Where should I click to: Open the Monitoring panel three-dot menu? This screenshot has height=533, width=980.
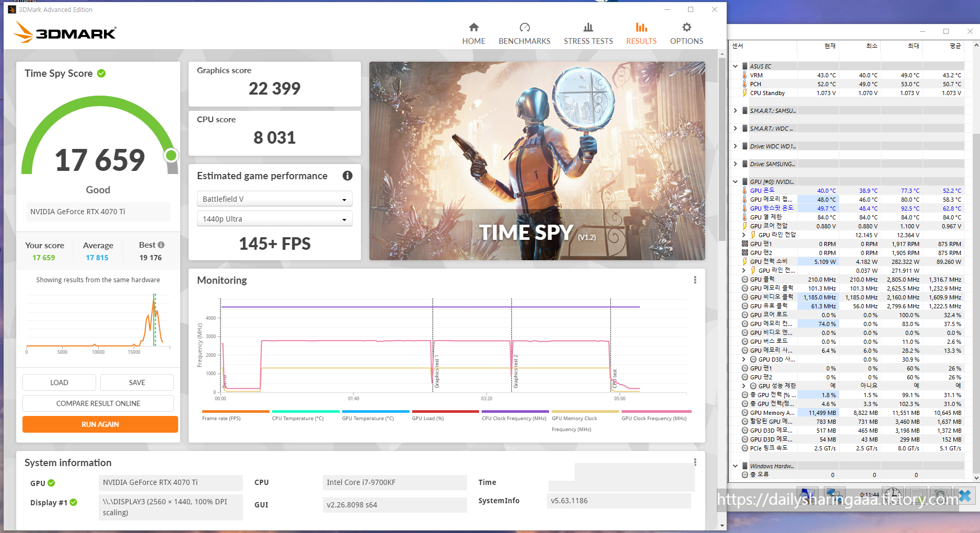pos(695,280)
